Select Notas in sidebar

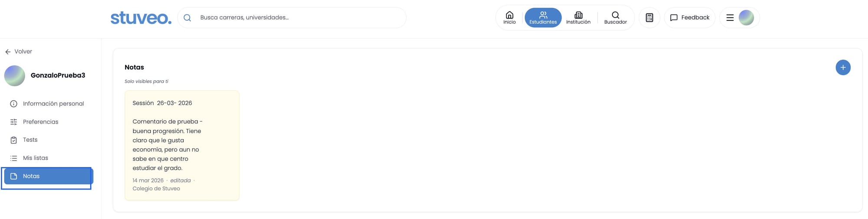click(49, 176)
